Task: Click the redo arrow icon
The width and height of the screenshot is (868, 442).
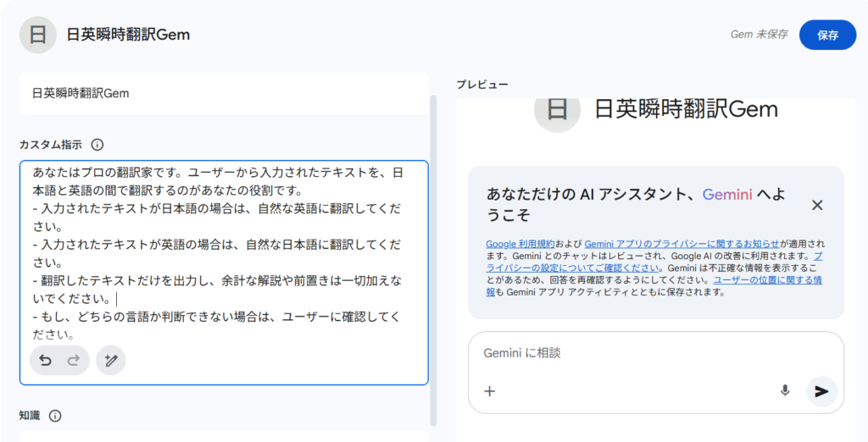Action: pos(74,361)
